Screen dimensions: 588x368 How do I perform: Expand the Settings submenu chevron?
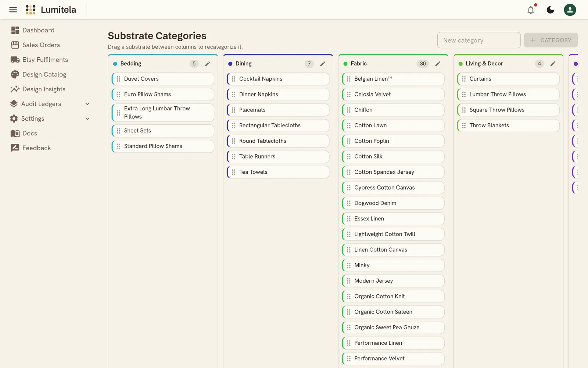pos(87,119)
